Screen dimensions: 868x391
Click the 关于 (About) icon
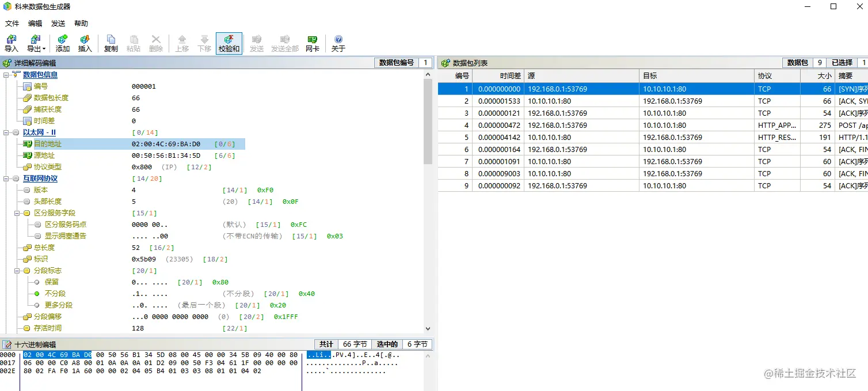coord(338,40)
